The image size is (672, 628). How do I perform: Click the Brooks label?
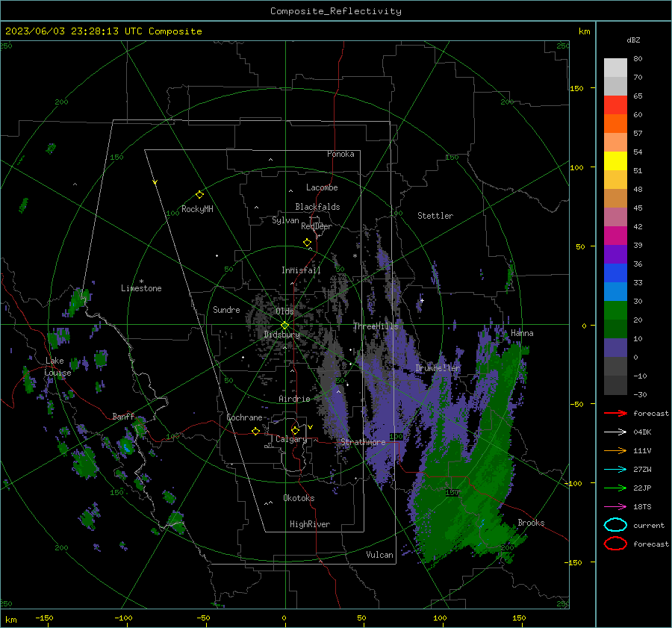(x=531, y=523)
